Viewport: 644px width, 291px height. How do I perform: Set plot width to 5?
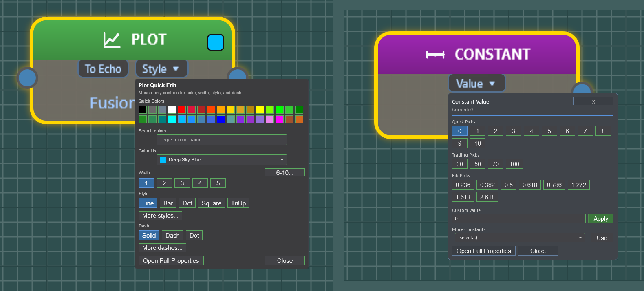[218, 183]
